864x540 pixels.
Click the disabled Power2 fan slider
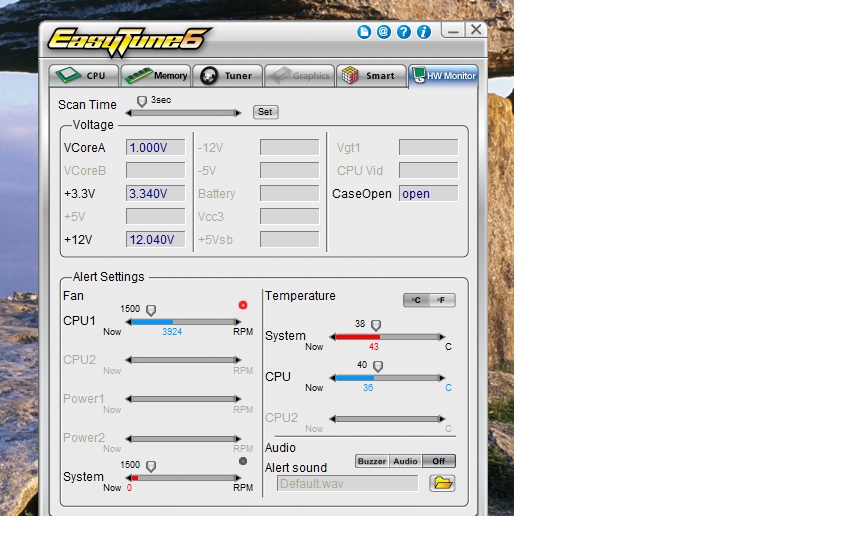pyautogui.click(x=183, y=439)
